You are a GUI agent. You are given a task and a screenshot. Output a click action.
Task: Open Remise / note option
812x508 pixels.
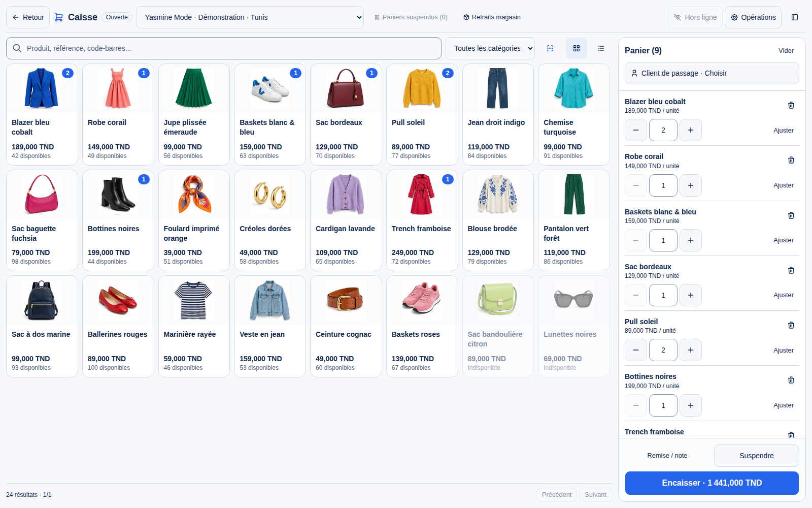[x=667, y=456]
